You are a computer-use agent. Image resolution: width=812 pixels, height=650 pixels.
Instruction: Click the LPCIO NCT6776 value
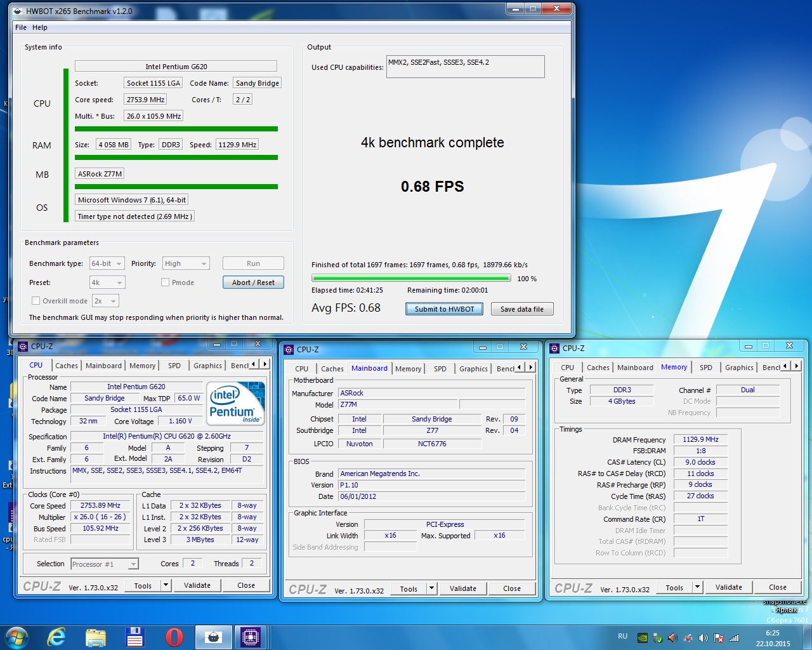click(x=432, y=444)
